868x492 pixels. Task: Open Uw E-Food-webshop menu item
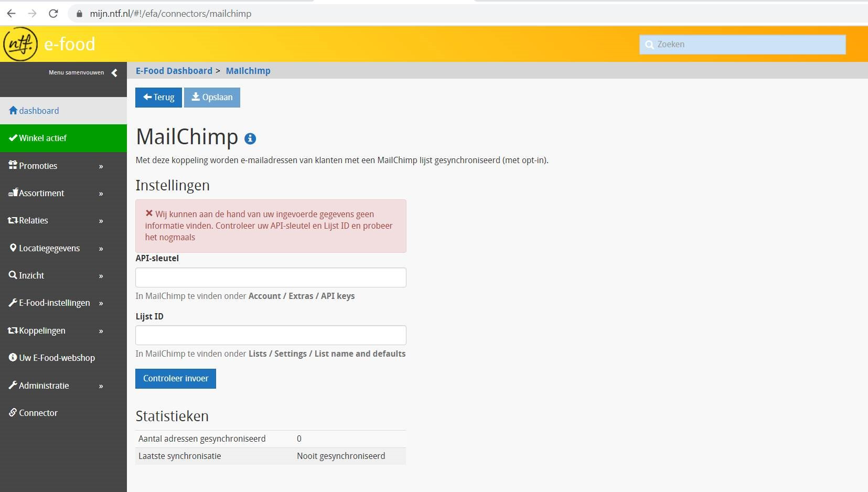(x=63, y=358)
